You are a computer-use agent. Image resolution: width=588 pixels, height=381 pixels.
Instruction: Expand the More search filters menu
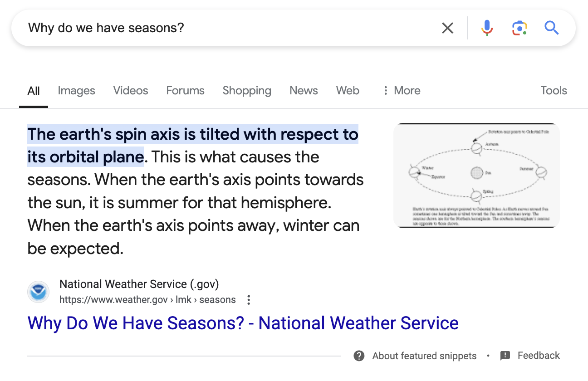[402, 91]
